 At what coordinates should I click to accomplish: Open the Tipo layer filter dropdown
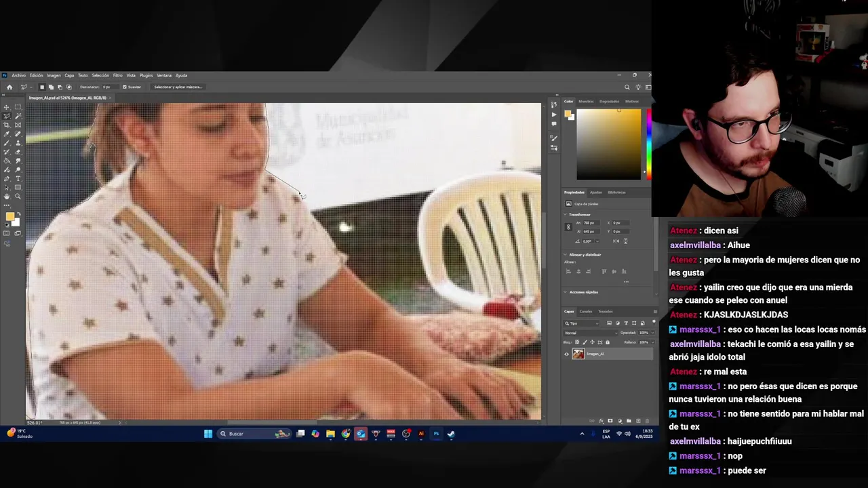[581, 323]
